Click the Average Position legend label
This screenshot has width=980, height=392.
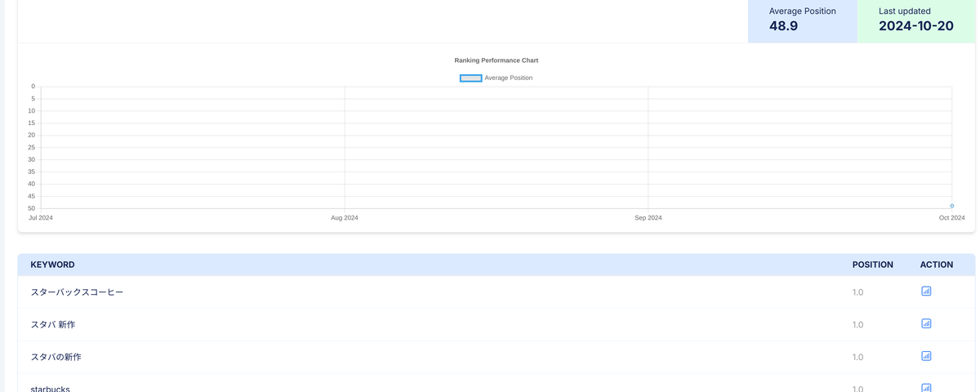[x=508, y=78]
